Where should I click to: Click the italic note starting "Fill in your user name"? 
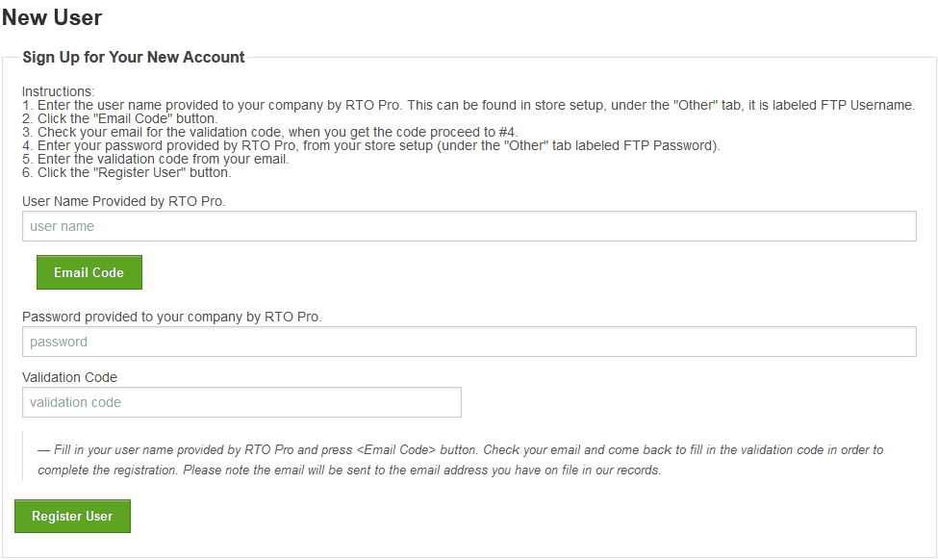click(x=460, y=449)
